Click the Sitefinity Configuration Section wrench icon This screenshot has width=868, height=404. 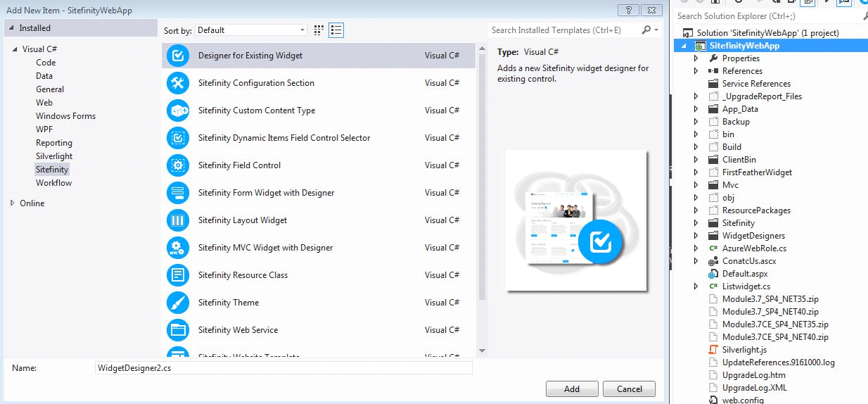[178, 83]
